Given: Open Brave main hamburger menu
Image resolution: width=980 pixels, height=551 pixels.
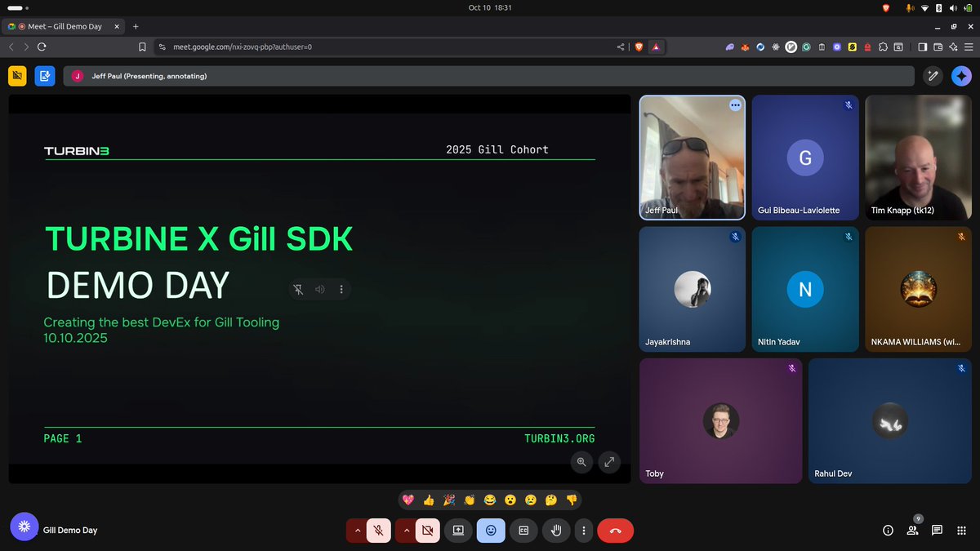Looking at the screenshot, I should pyautogui.click(x=969, y=47).
